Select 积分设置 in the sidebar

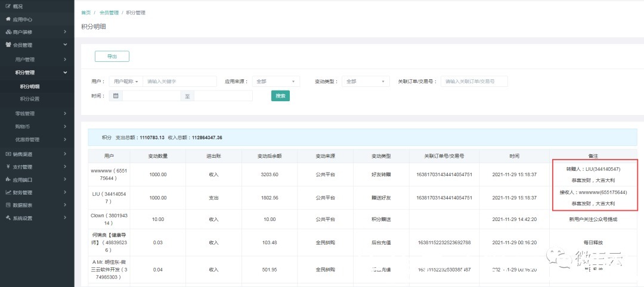point(30,99)
